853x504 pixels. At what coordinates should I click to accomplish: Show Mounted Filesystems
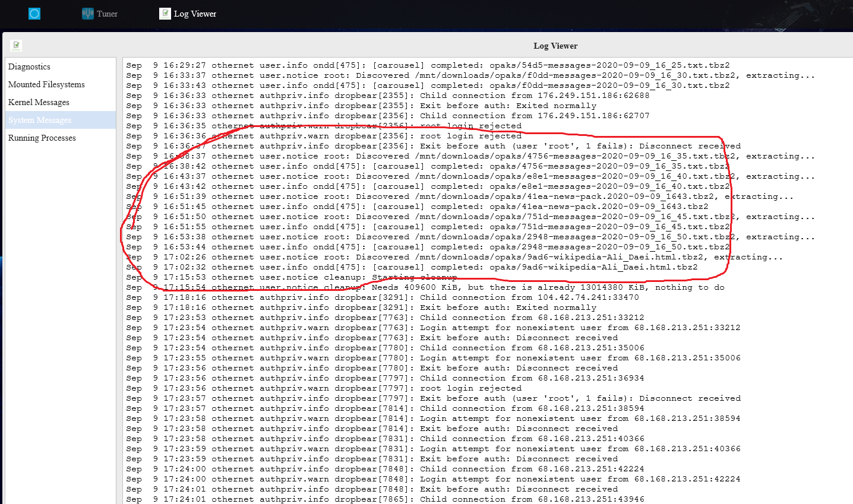coord(46,84)
